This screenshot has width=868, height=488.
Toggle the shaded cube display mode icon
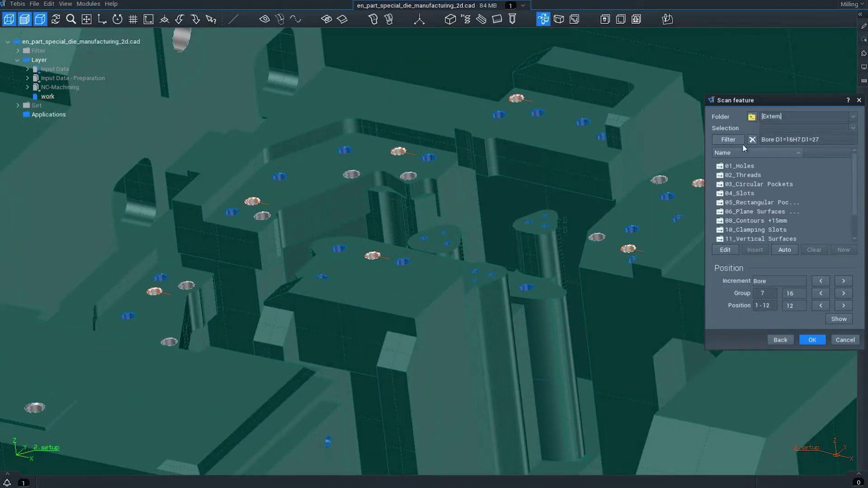24,19
